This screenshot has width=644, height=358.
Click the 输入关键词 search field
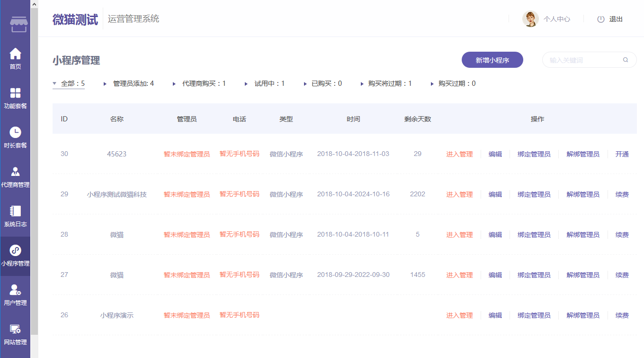tap(582, 60)
